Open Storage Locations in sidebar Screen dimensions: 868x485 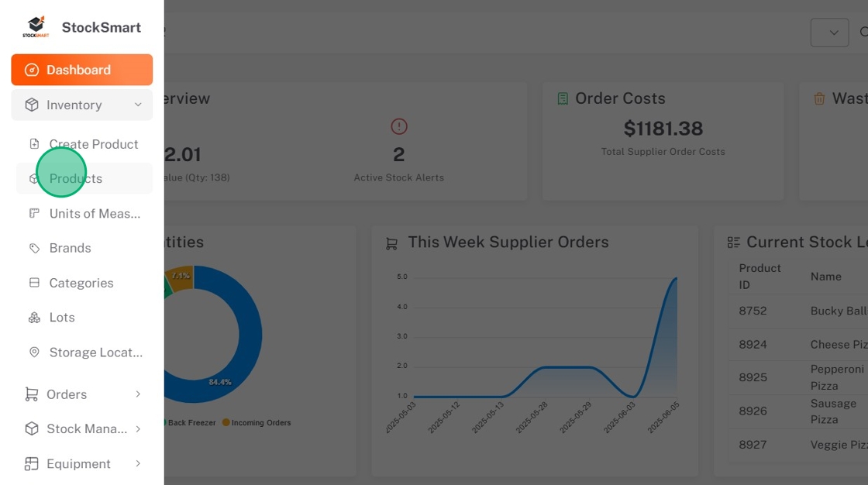(x=84, y=352)
